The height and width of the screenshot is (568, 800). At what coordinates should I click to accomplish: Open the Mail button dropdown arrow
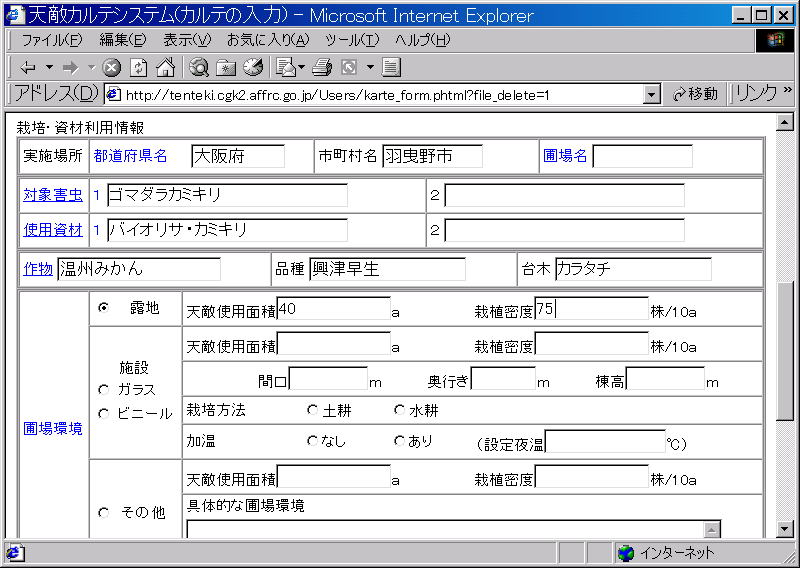[x=301, y=67]
